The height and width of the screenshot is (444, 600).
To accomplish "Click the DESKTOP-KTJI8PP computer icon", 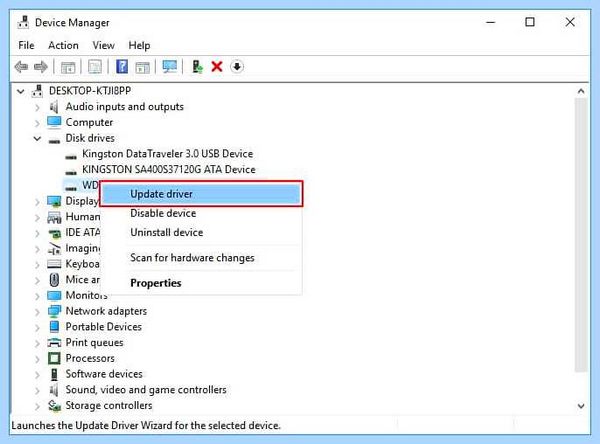I will click(x=37, y=91).
